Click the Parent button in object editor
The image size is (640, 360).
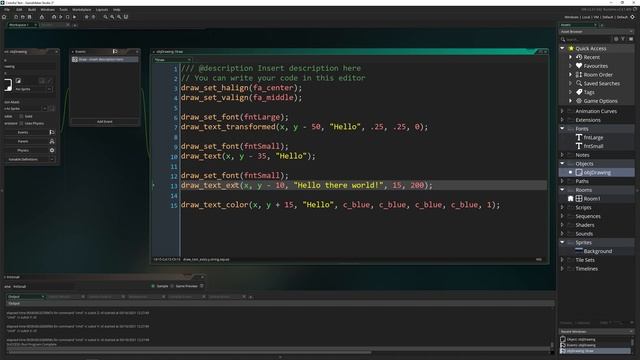[23, 141]
